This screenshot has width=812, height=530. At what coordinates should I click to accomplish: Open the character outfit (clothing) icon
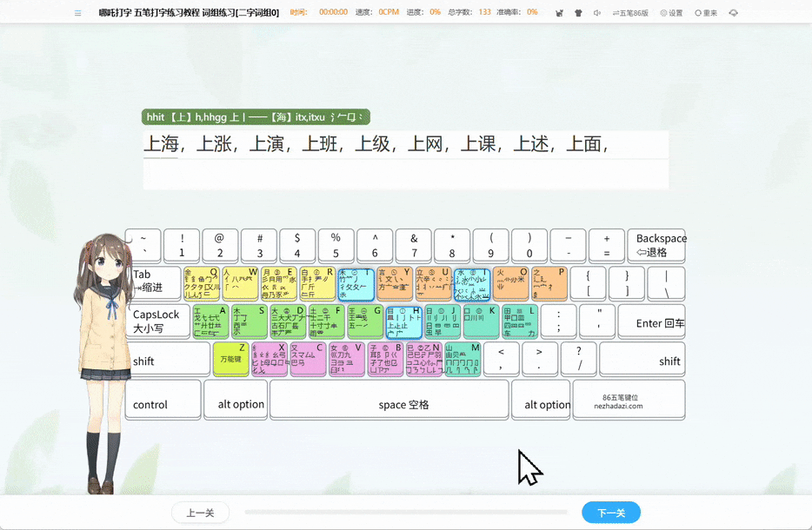578,12
